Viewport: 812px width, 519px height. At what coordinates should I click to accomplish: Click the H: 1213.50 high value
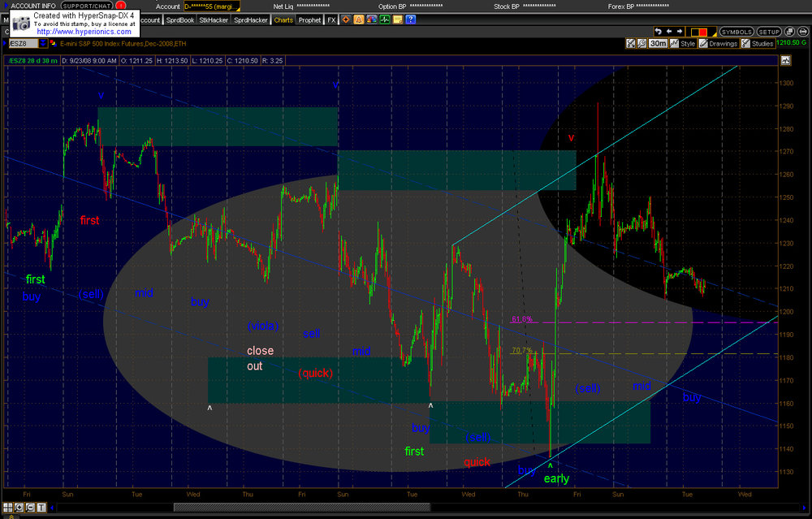click(172, 61)
